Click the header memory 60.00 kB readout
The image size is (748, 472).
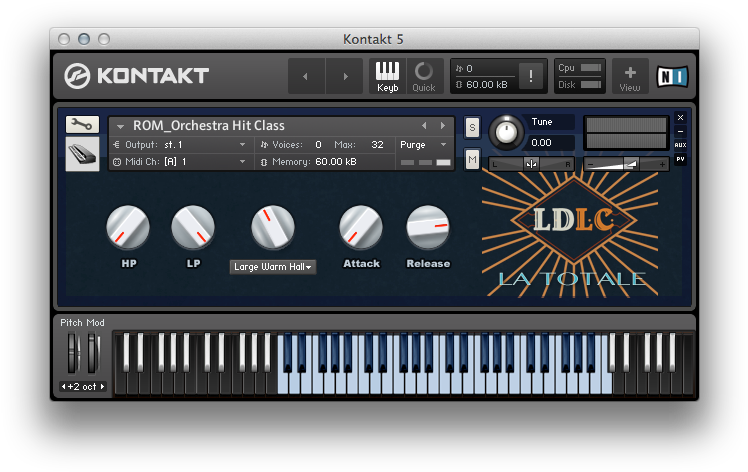click(x=487, y=84)
